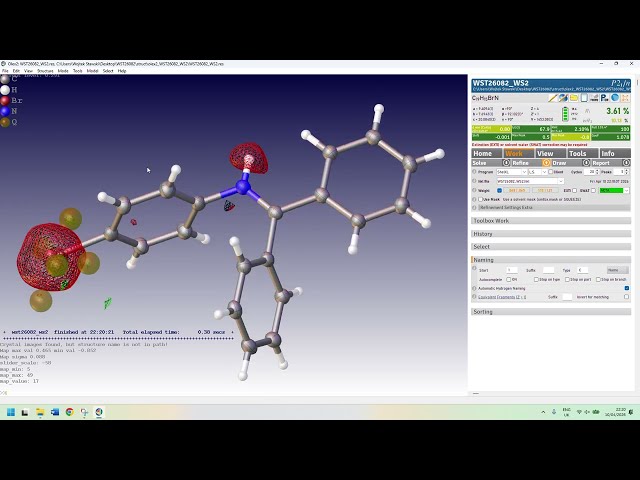Click the Refine button
Screen dimensions: 640x480
(527, 163)
